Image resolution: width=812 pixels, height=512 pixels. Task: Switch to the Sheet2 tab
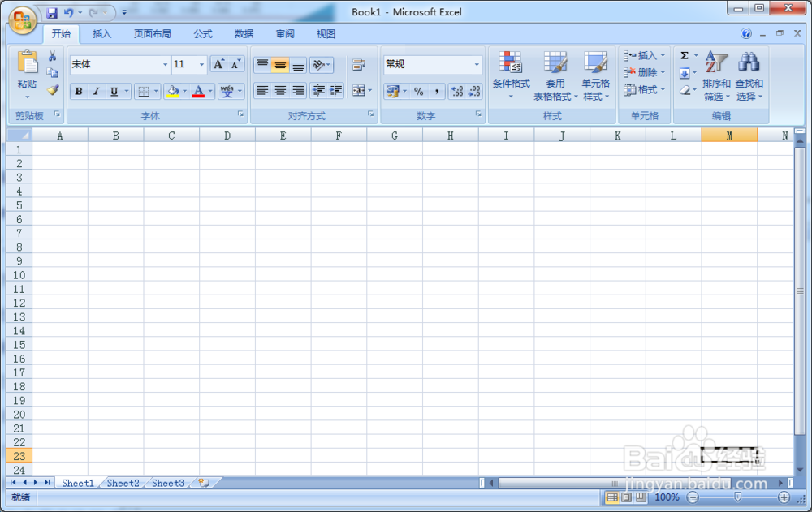pos(123,483)
